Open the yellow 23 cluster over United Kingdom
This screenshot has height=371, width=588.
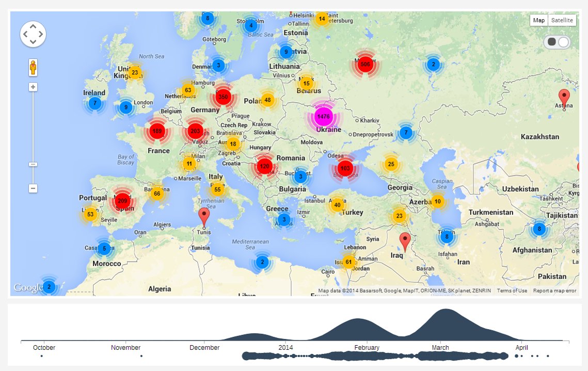tap(135, 72)
